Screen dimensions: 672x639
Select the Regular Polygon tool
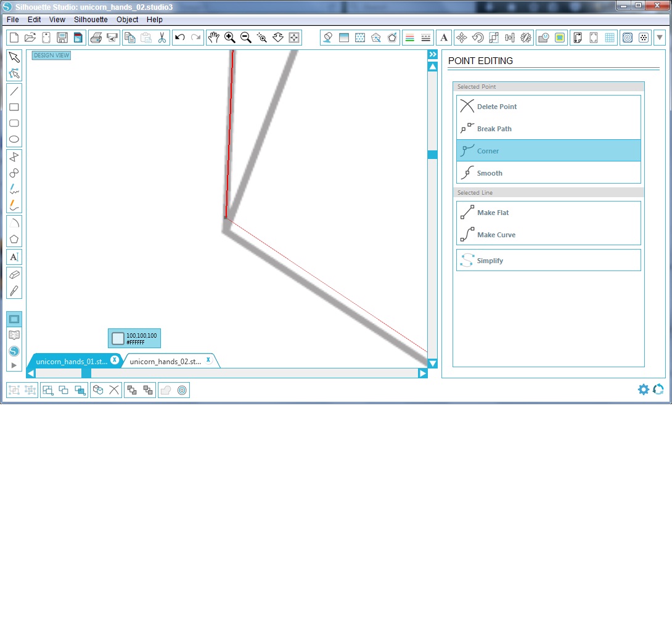pos(14,239)
